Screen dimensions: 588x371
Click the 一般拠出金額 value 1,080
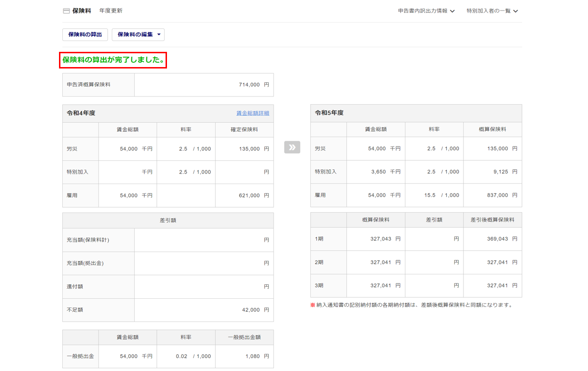tap(244, 356)
